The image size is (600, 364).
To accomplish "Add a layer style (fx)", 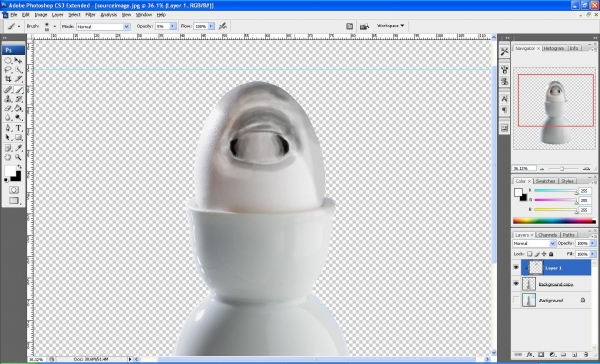I will [x=530, y=355].
